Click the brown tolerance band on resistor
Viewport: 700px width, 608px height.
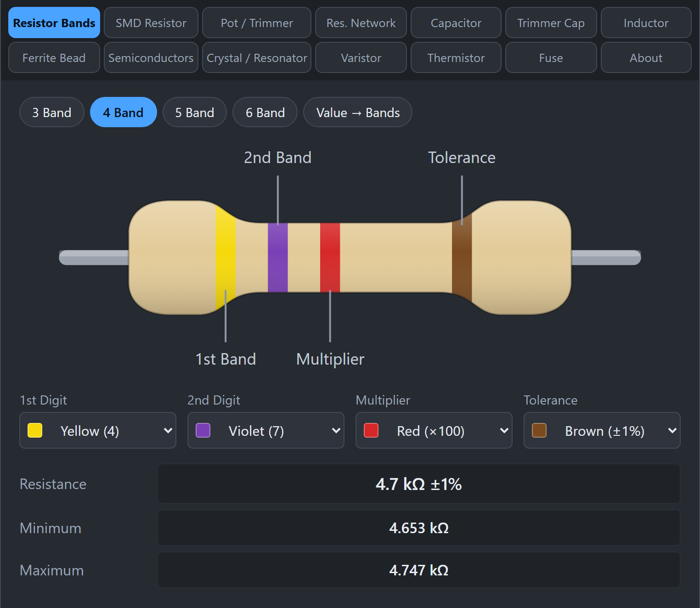point(462,258)
